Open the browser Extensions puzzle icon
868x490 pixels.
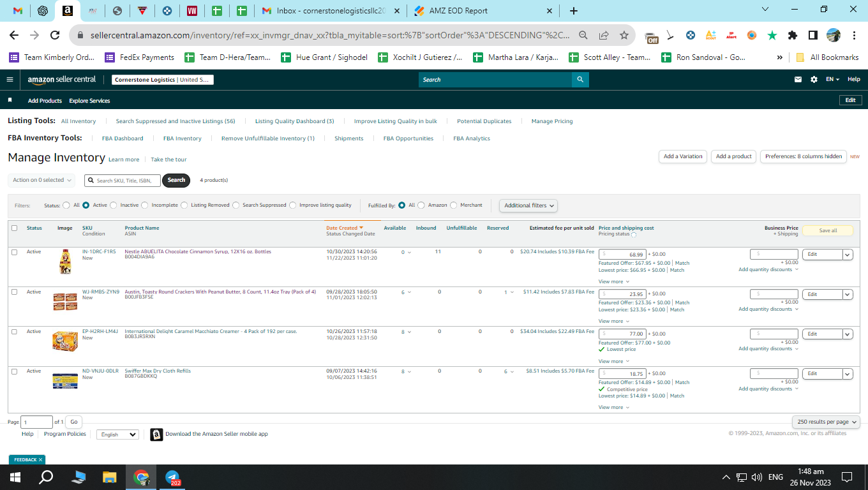[793, 36]
